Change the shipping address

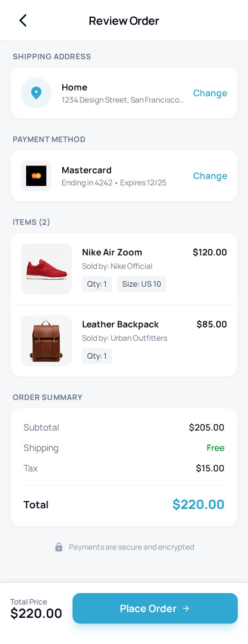point(210,93)
